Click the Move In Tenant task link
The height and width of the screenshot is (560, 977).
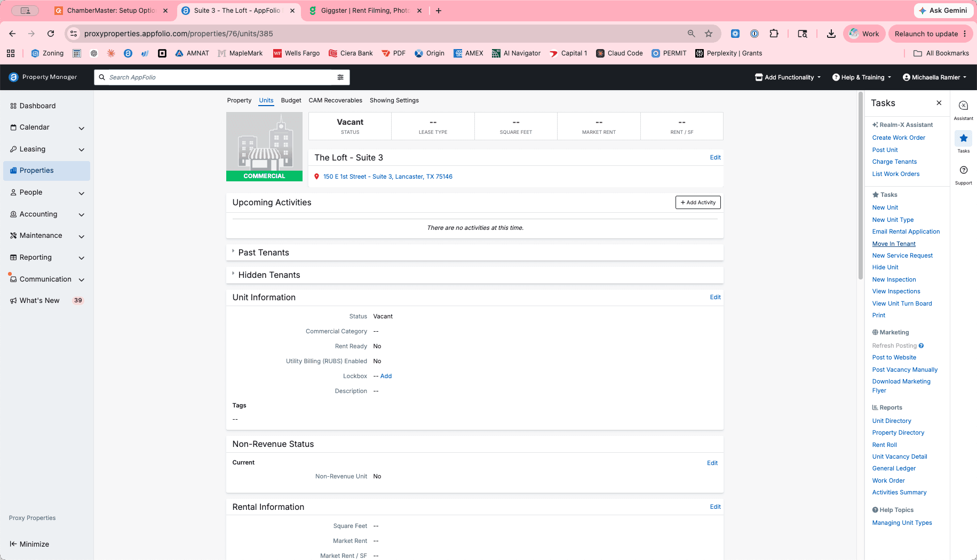894,244
